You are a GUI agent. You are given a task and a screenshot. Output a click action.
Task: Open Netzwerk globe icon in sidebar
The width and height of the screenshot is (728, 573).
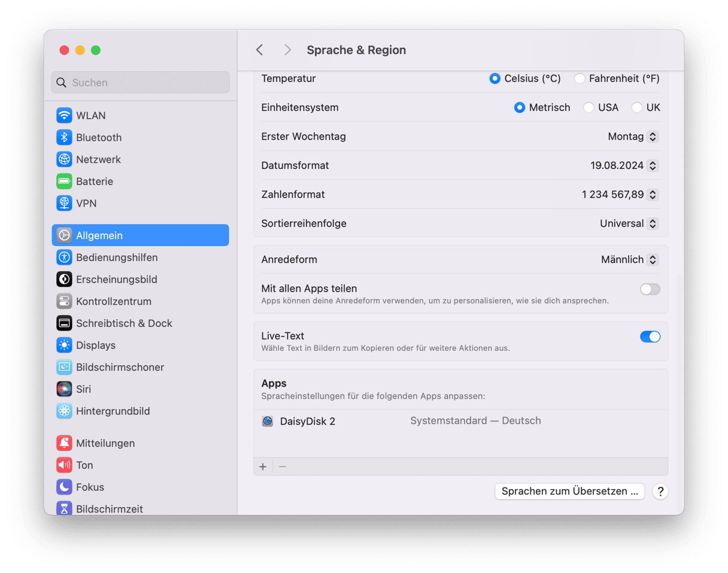[x=64, y=159]
